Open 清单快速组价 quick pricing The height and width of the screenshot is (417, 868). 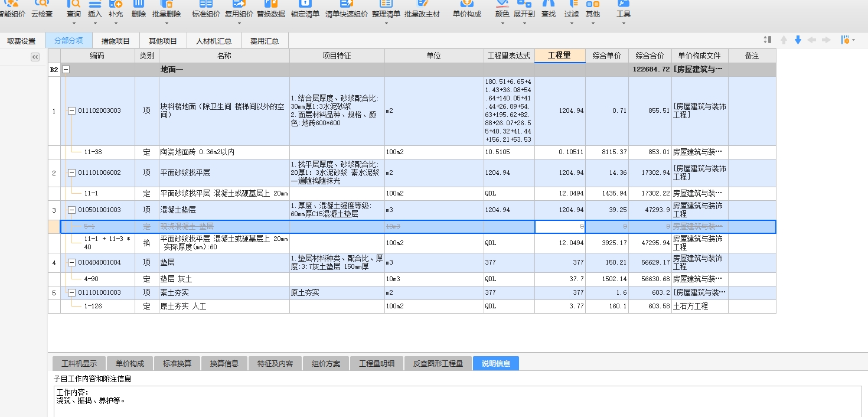pyautogui.click(x=347, y=9)
